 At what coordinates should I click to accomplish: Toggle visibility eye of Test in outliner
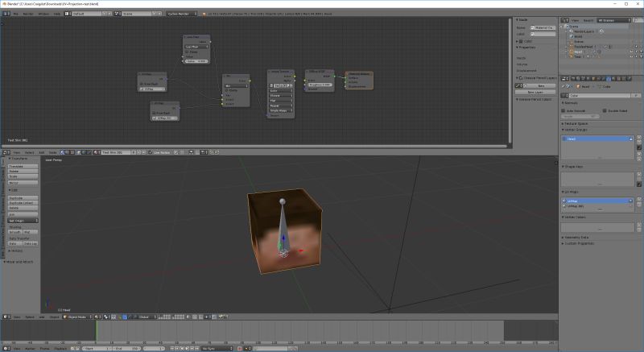tap(631, 56)
